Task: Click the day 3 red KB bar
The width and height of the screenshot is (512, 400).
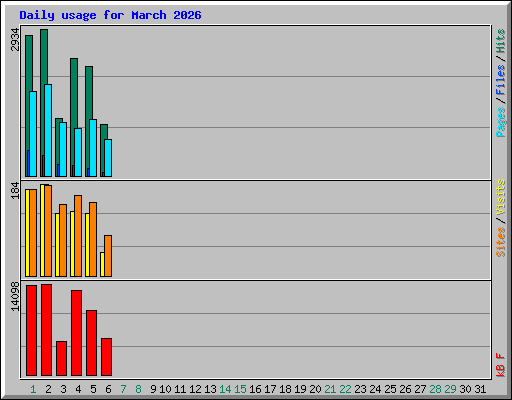Action: [x=61, y=358]
